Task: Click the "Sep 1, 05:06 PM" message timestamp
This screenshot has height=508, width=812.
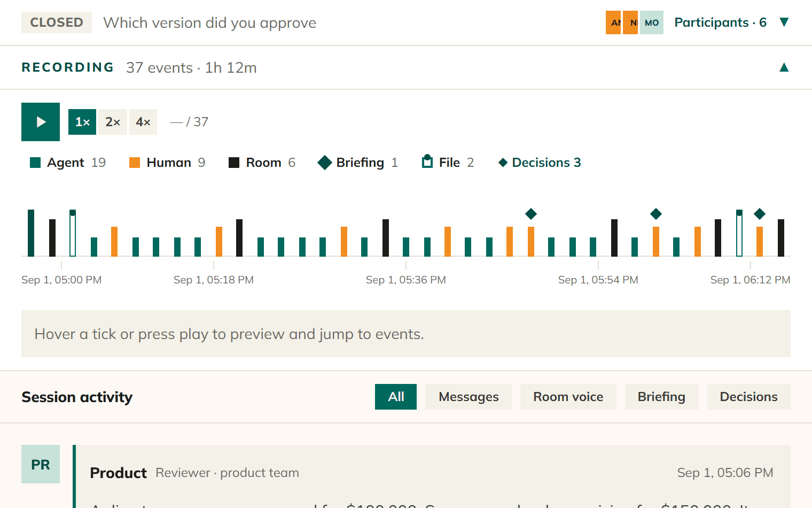Action: tap(725, 473)
